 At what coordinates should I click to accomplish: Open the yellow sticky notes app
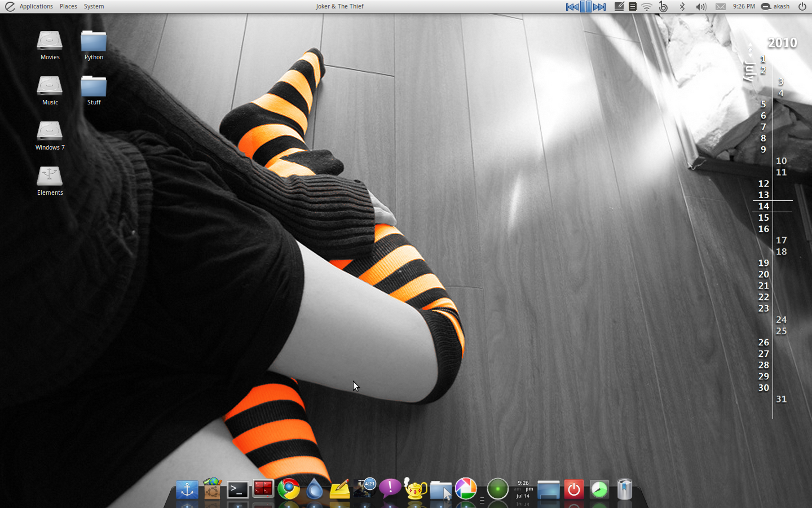pyautogui.click(x=339, y=489)
